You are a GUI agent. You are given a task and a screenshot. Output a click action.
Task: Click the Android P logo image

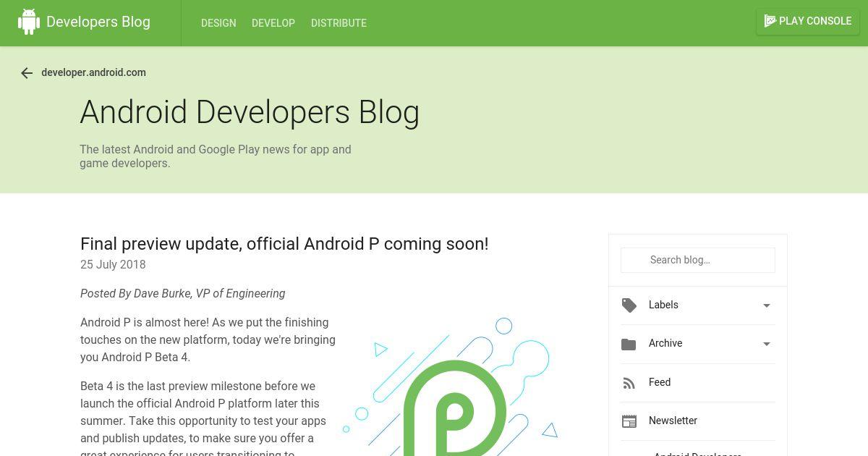451,386
